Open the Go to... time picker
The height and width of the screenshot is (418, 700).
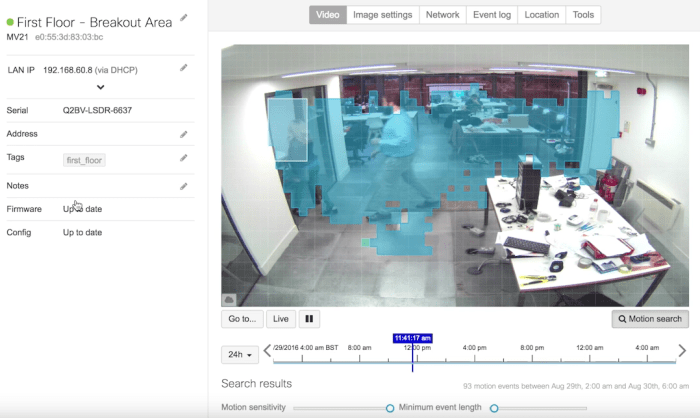pos(243,319)
